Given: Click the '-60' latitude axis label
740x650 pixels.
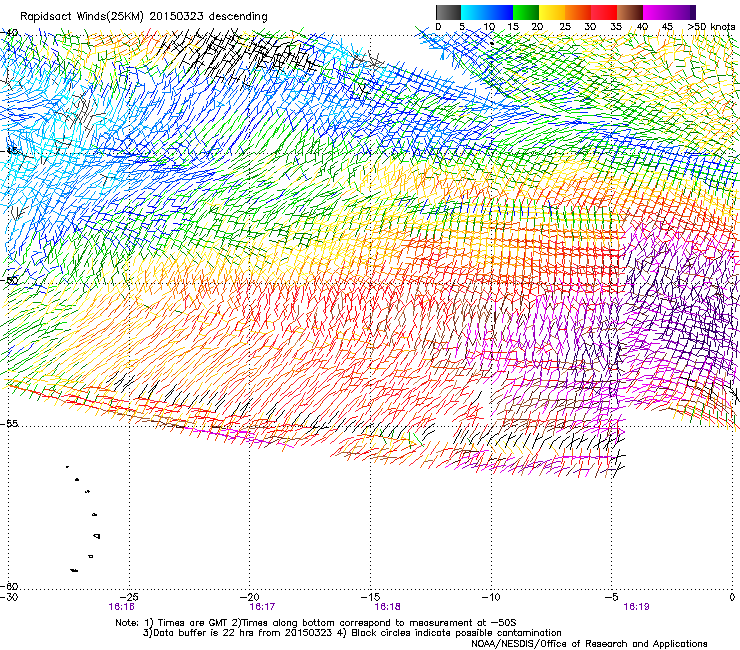Looking at the screenshot, I should pos(9,586).
